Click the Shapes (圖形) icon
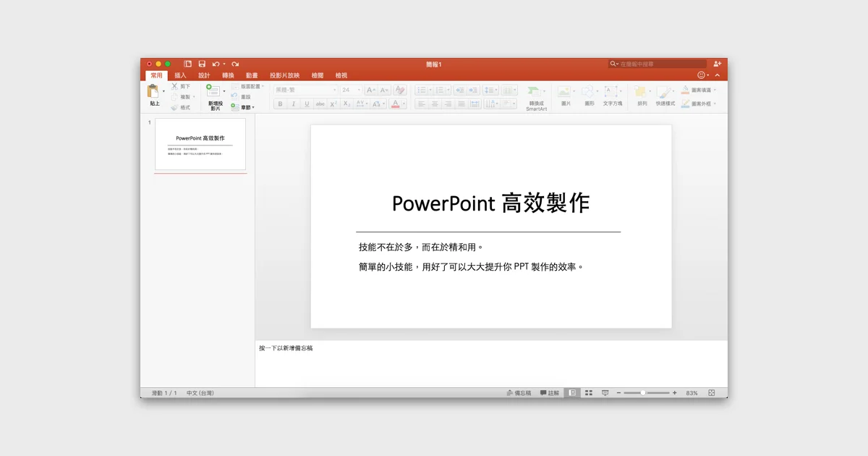The image size is (868, 456). click(587, 92)
